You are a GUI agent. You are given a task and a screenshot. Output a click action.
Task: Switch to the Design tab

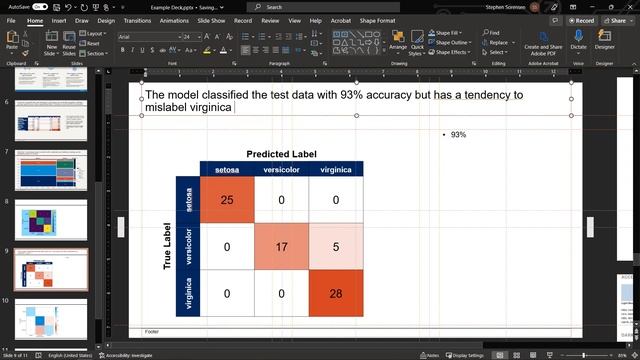106,20
